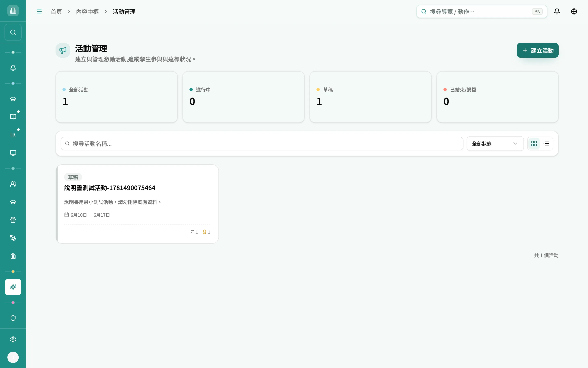
Task: Open the library shelves icon in sidebar
Action: tap(13, 135)
